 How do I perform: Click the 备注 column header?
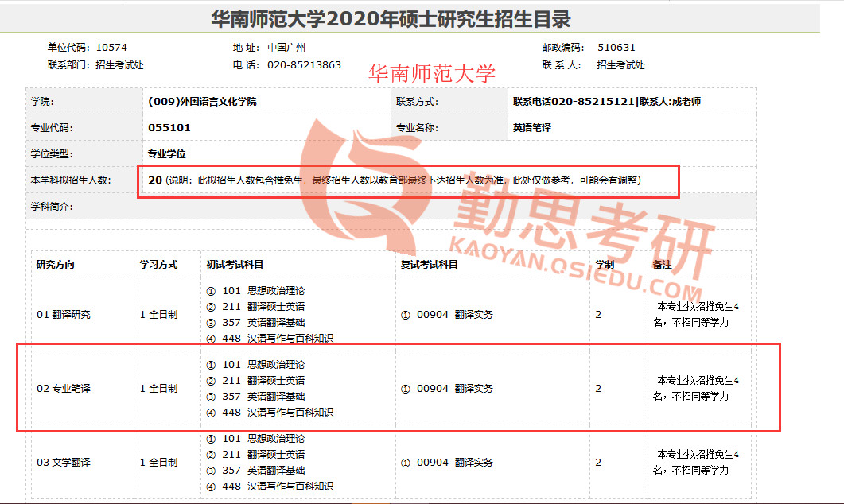(x=662, y=265)
